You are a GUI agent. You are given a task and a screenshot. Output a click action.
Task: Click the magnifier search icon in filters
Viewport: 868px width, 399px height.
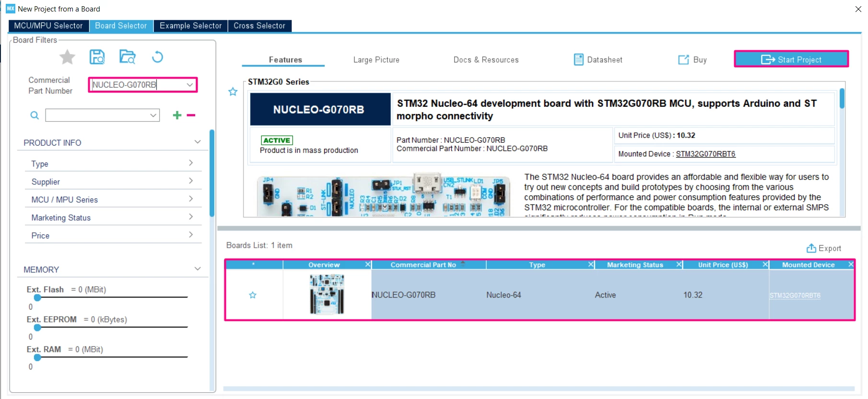35,115
